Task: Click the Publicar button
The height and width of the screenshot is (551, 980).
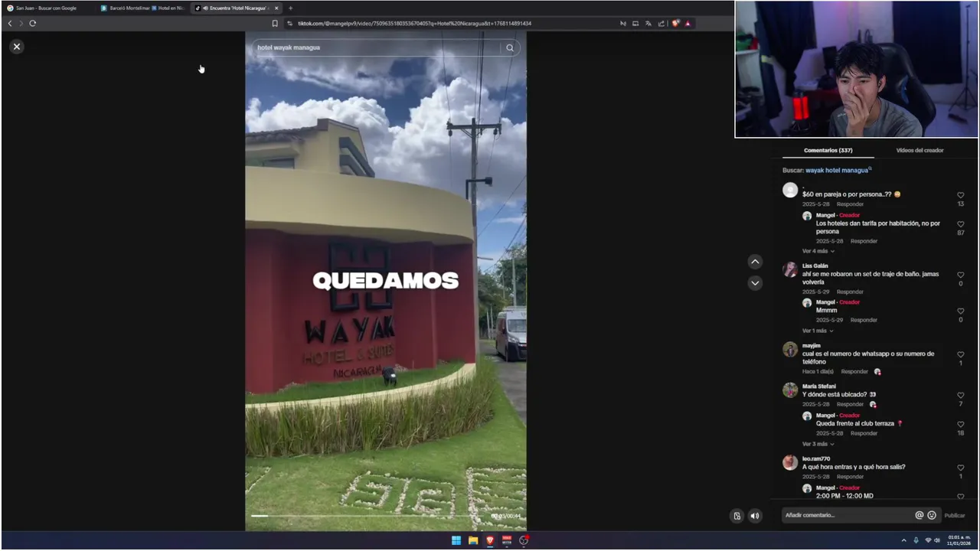Action: point(955,516)
